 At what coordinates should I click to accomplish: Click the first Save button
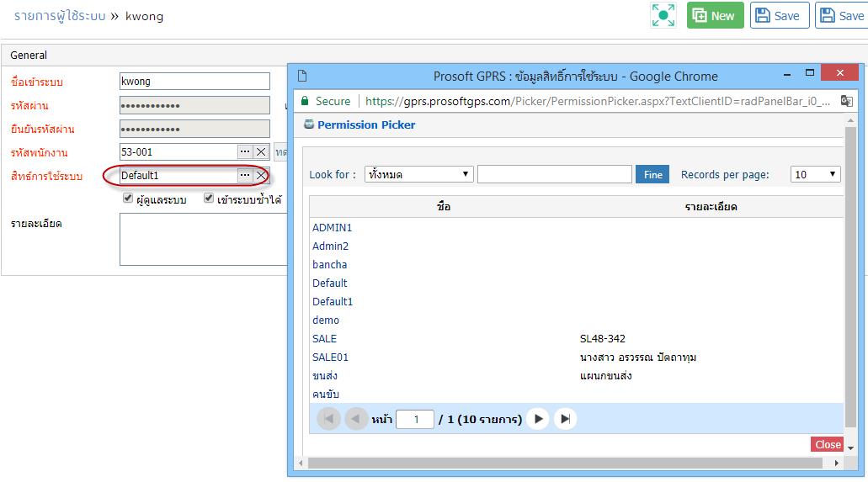pyautogui.click(x=780, y=15)
